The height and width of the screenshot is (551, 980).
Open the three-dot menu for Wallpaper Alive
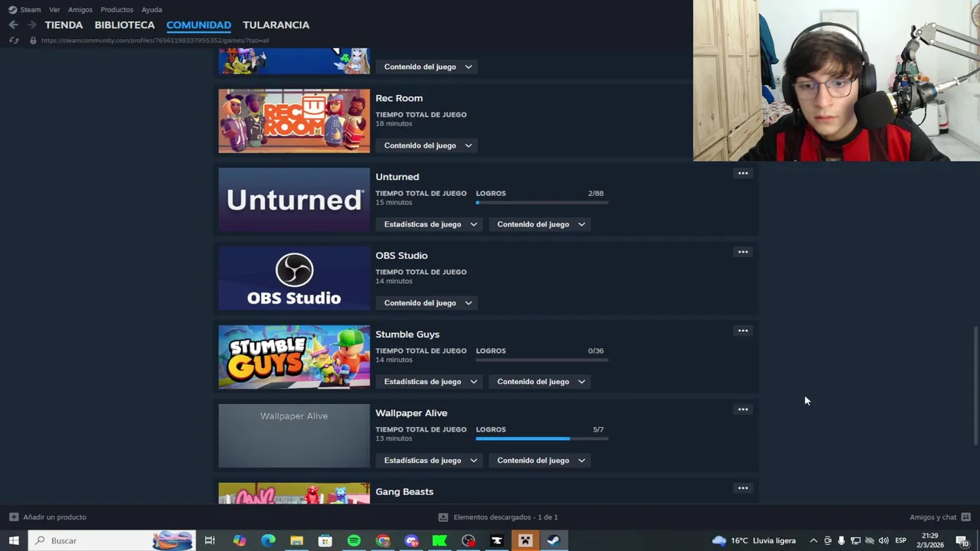[x=743, y=410]
